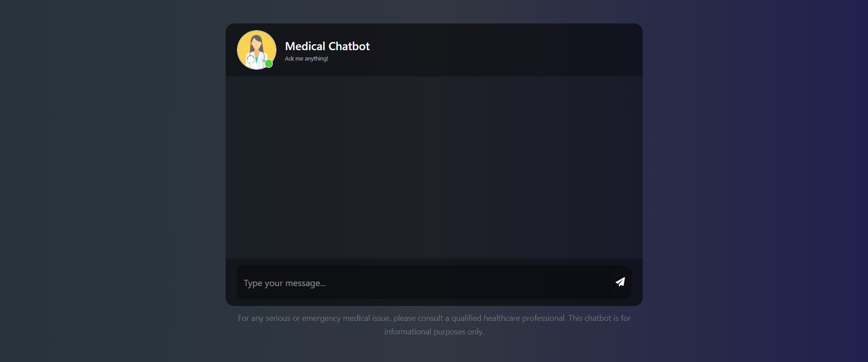Click the disclaimer text's first line
The height and width of the screenshot is (362, 868).
[x=434, y=318]
